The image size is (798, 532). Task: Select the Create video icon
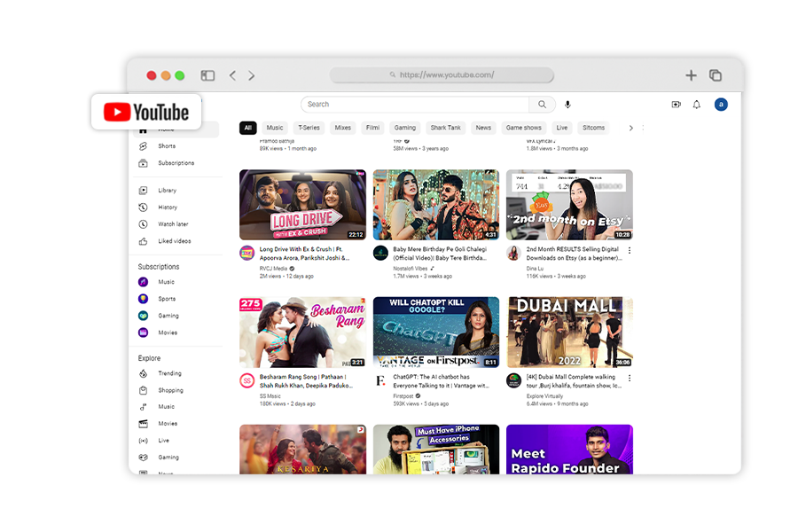pyautogui.click(x=677, y=104)
